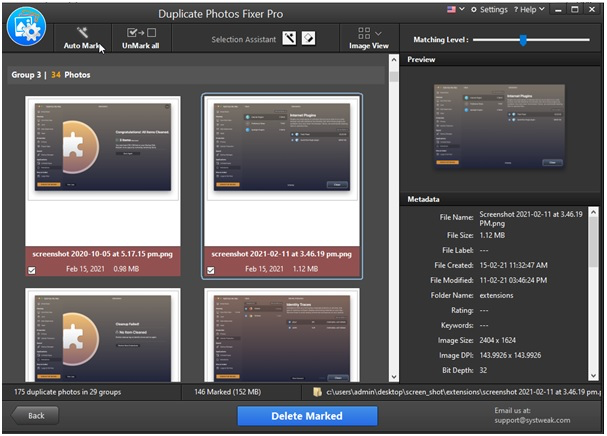Click the metadata scrollbar thumb
This screenshot has height=436, width=607.
coord(593,242)
